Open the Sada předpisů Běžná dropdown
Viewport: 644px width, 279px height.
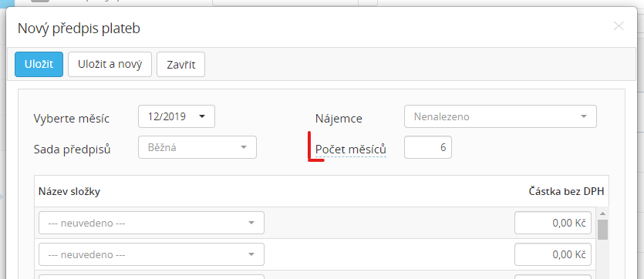[197, 147]
